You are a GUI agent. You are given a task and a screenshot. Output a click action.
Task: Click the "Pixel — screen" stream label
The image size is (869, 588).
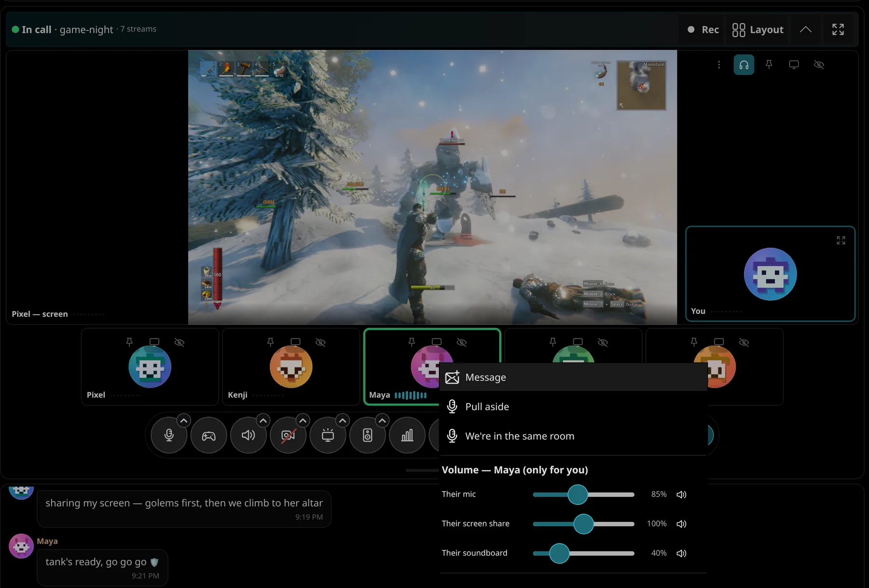(x=40, y=314)
